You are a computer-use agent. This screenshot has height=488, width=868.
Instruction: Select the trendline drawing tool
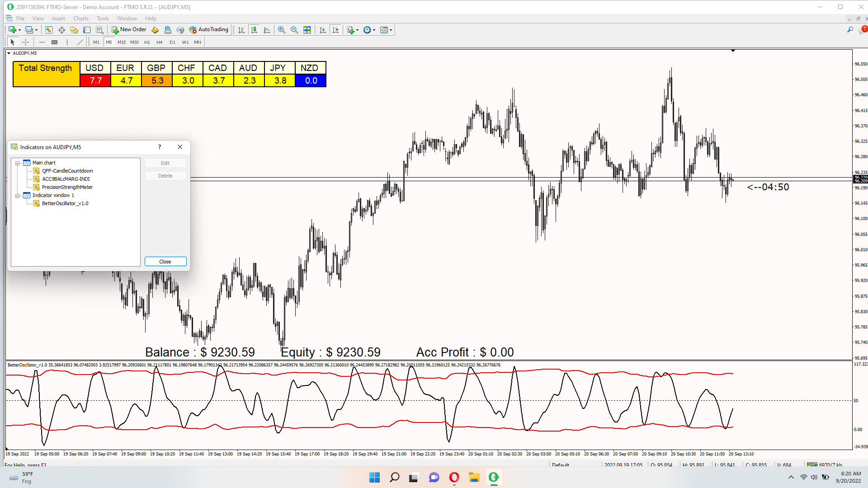click(80, 42)
